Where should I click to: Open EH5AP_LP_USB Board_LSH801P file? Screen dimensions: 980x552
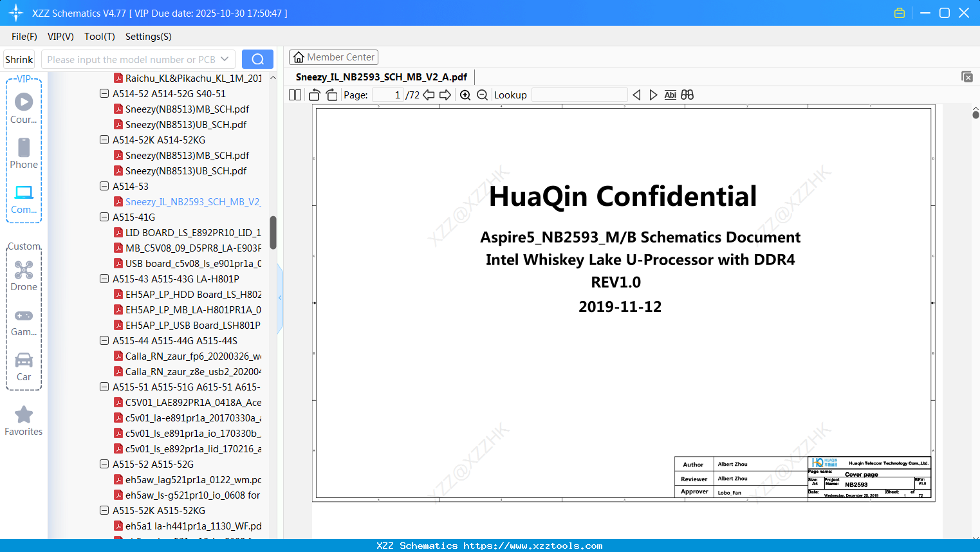point(187,325)
